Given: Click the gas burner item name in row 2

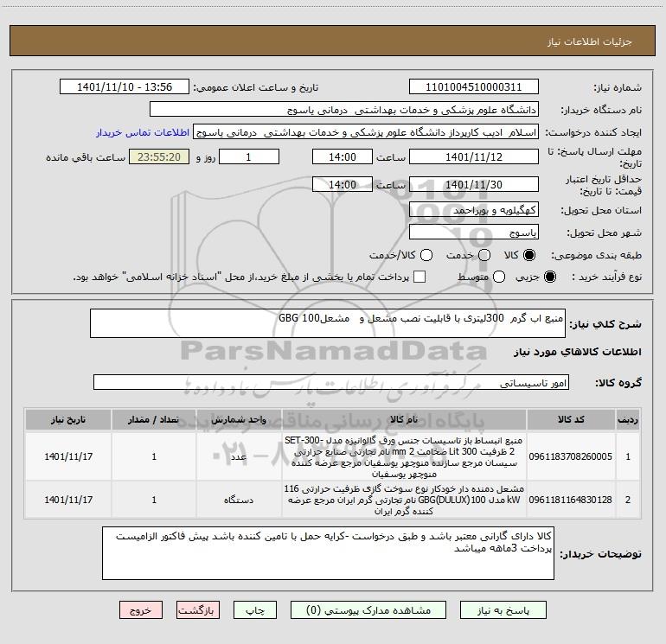Looking at the screenshot, I should coord(404,500).
